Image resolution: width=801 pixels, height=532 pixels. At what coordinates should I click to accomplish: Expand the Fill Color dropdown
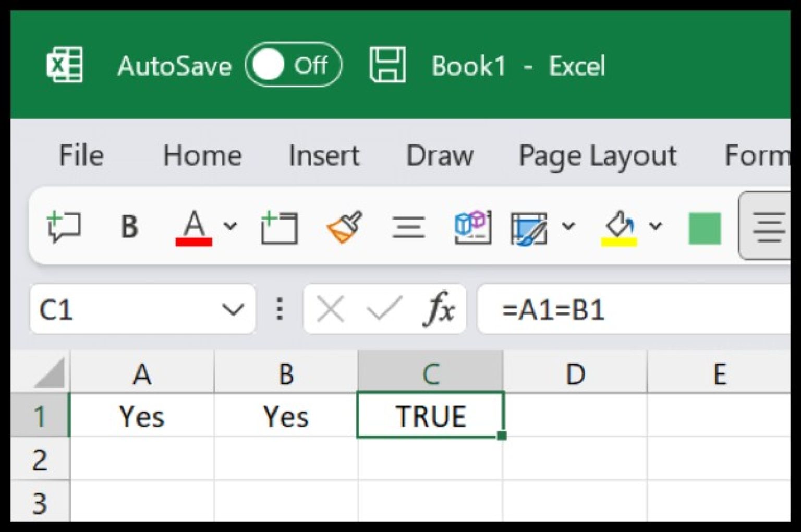(654, 226)
